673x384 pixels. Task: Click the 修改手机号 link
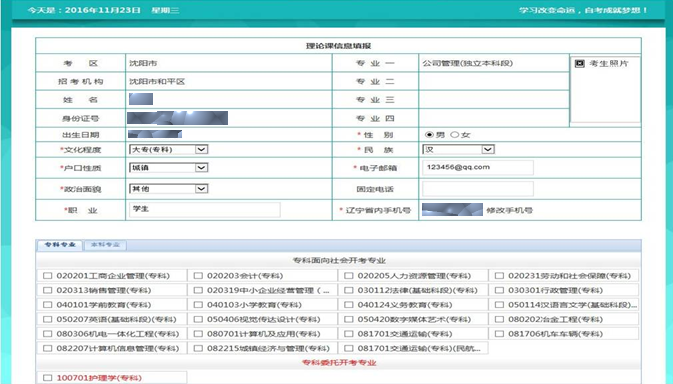pyautogui.click(x=509, y=211)
